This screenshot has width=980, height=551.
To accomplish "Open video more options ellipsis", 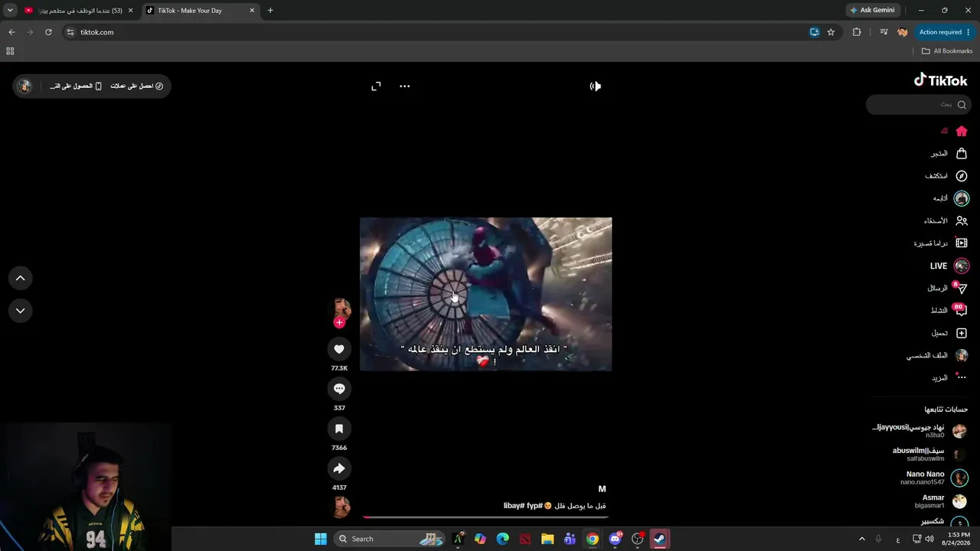I will click(x=405, y=86).
